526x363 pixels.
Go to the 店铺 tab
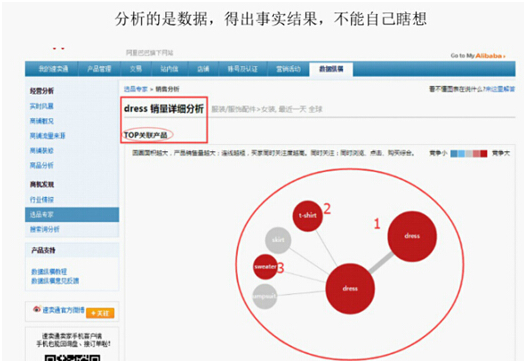point(203,69)
